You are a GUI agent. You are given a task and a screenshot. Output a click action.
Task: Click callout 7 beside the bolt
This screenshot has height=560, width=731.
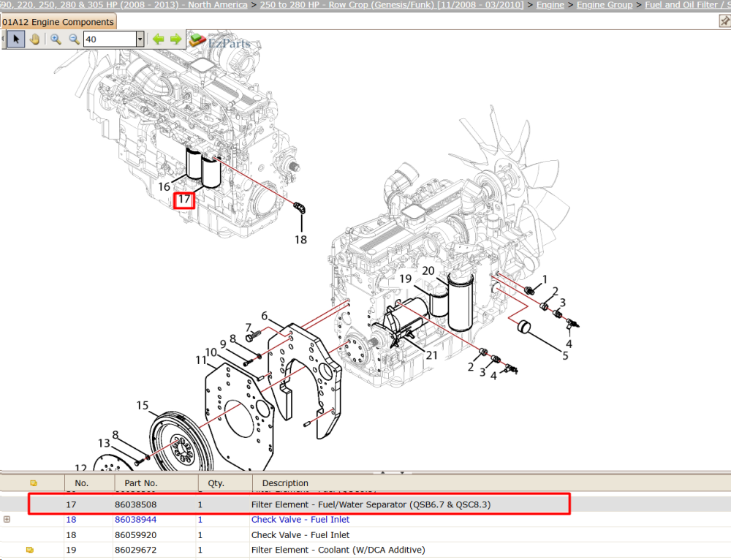click(x=249, y=328)
